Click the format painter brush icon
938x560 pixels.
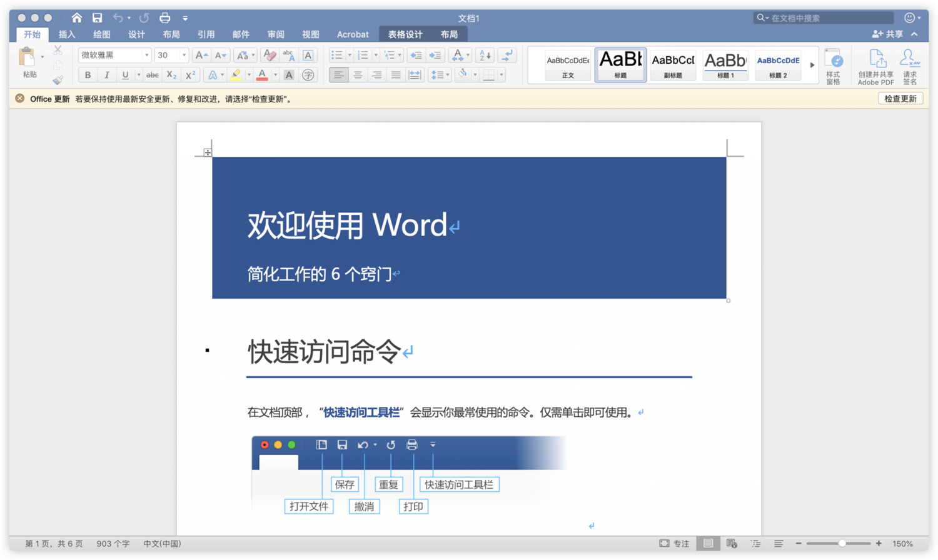coord(58,80)
